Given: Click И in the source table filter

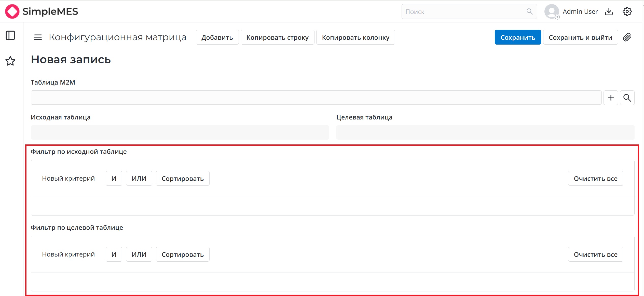Looking at the screenshot, I should pyautogui.click(x=114, y=179).
